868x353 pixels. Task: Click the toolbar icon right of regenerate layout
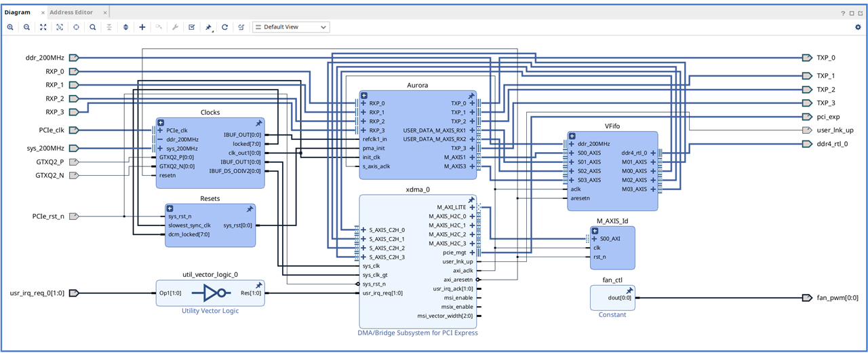(241, 27)
